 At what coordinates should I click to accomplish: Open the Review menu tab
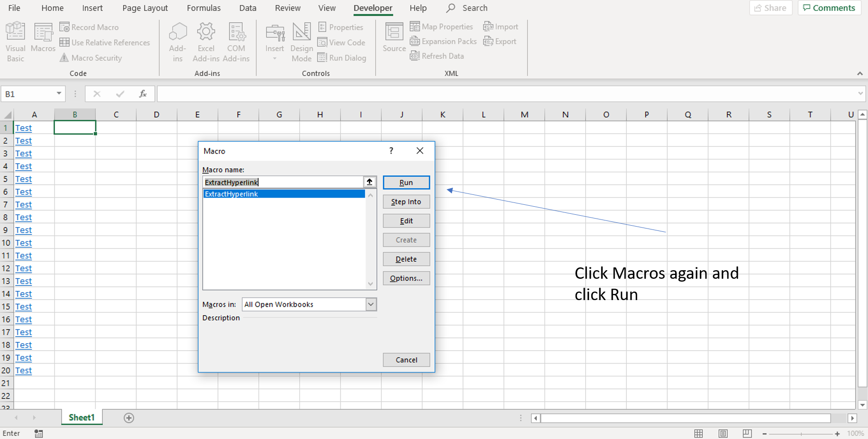click(288, 8)
